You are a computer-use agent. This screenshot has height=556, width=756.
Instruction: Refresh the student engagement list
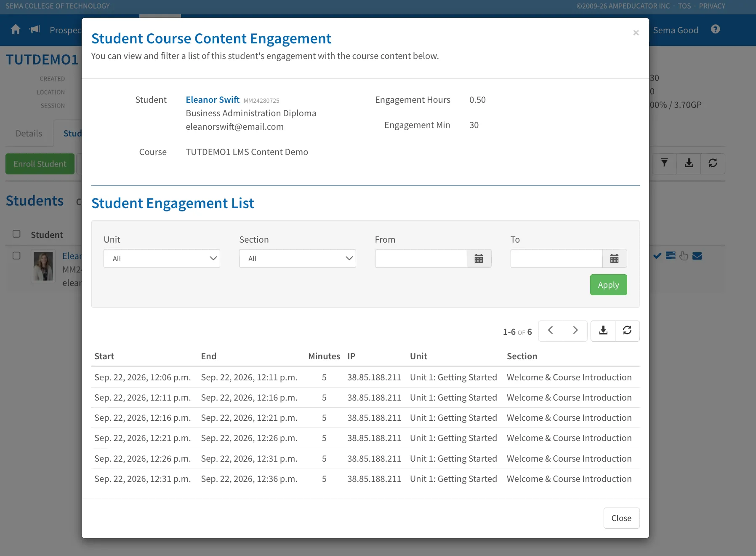pyautogui.click(x=627, y=331)
